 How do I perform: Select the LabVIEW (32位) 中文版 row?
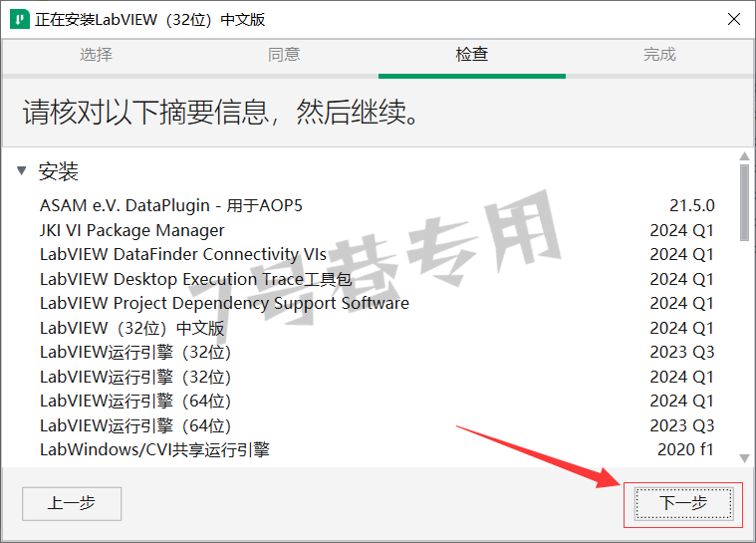tap(378, 328)
